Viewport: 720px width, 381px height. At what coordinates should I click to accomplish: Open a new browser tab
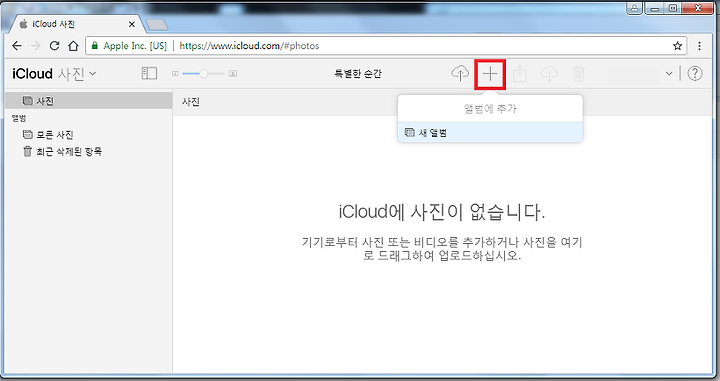pos(157,24)
